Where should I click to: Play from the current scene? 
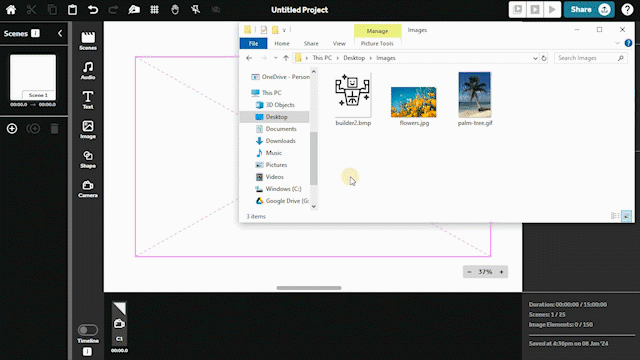pyautogui.click(x=535, y=9)
